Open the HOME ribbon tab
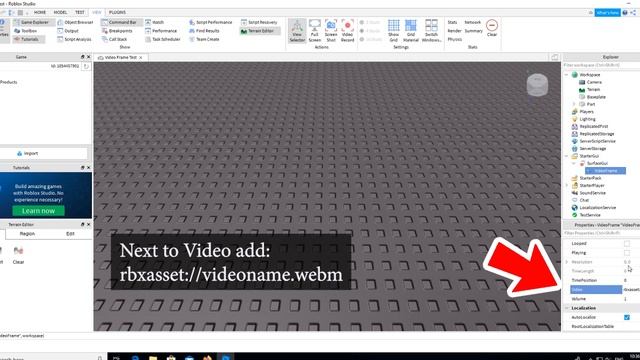 click(x=40, y=13)
